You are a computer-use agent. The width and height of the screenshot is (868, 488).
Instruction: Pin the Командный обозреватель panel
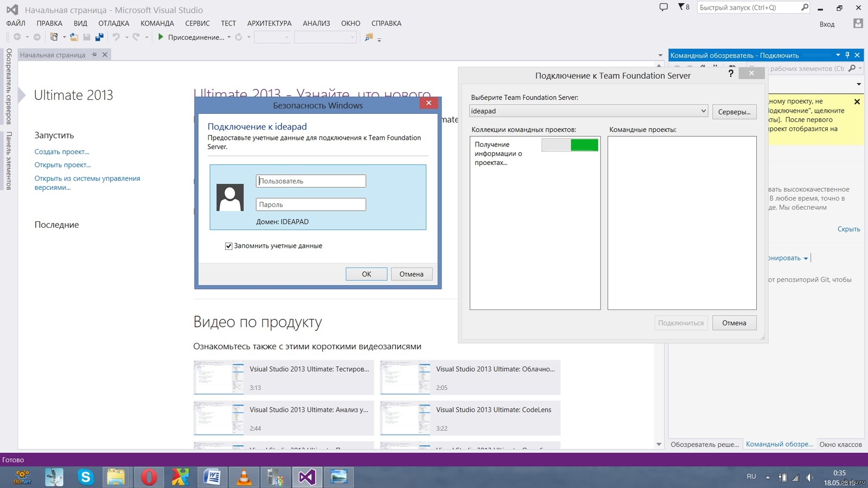tap(847, 55)
